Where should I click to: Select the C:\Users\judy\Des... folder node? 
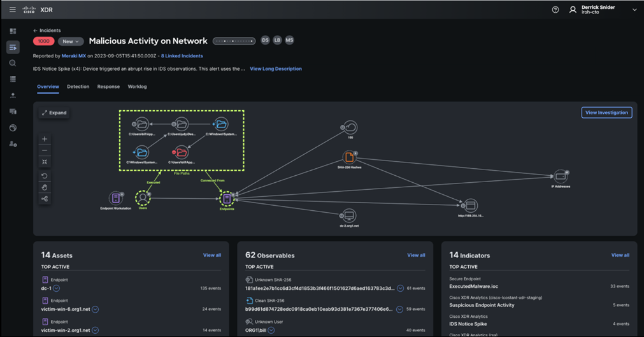181,124
